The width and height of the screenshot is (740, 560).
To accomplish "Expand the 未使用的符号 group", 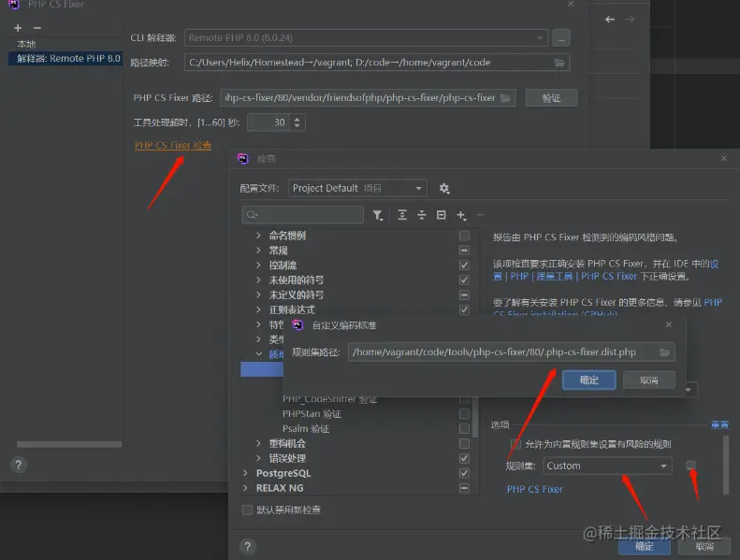I will (258, 280).
